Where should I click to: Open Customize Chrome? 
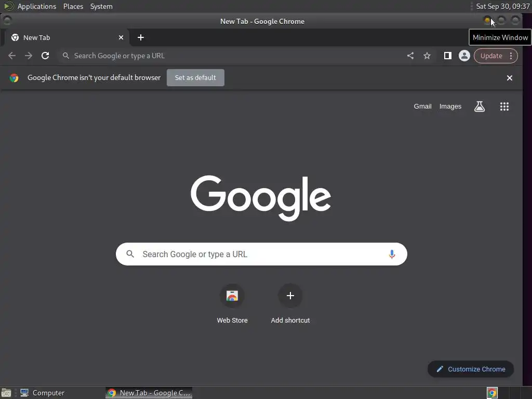pos(471,369)
